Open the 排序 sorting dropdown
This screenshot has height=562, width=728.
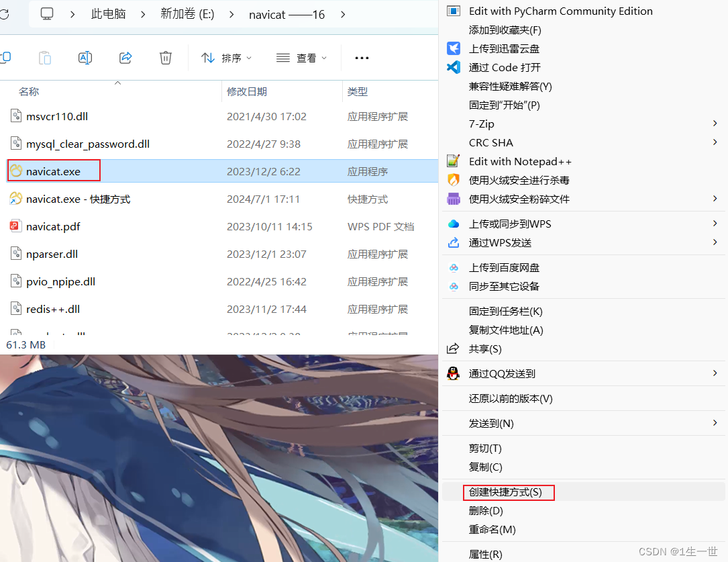point(226,58)
